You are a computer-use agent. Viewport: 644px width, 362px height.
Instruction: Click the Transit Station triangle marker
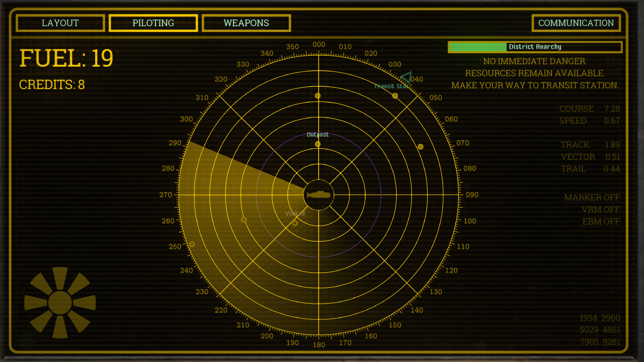(x=407, y=77)
